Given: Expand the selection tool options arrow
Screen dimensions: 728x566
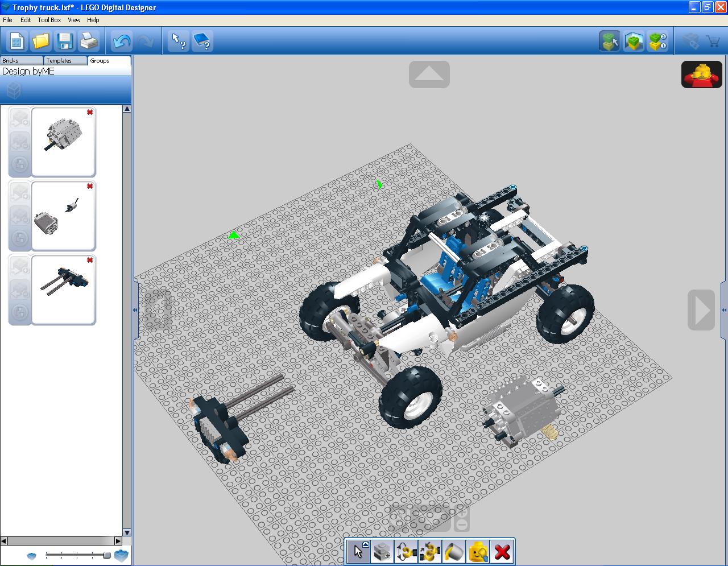Looking at the screenshot, I should pos(366,545).
